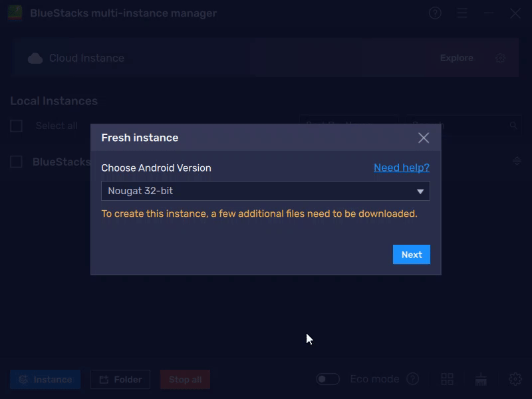
Task: Click the Stop all button
Action: point(185,379)
